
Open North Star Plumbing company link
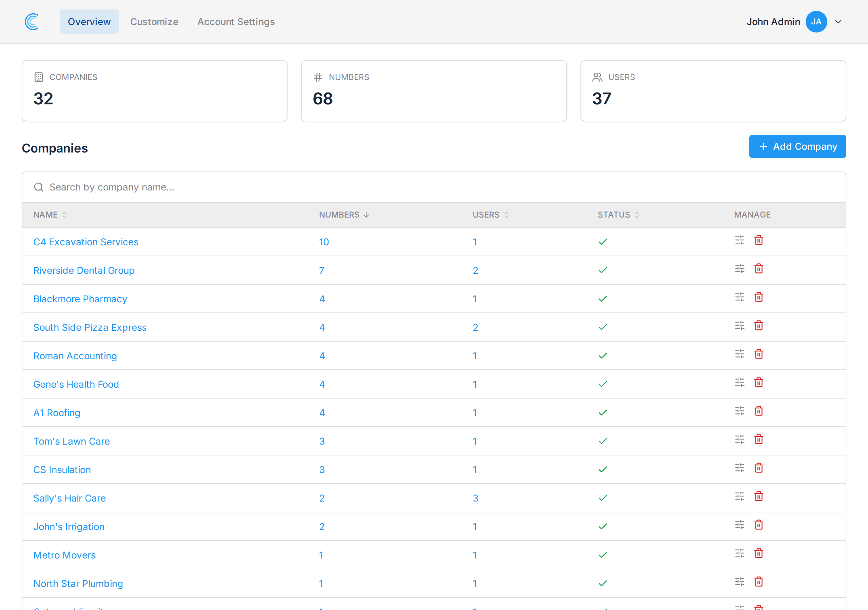tap(78, 584)
